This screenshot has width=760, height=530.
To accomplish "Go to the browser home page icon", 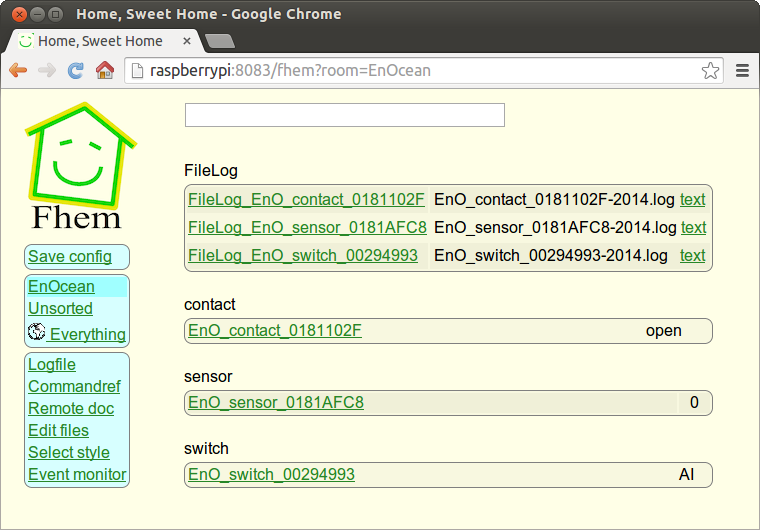I will point(104,70).
